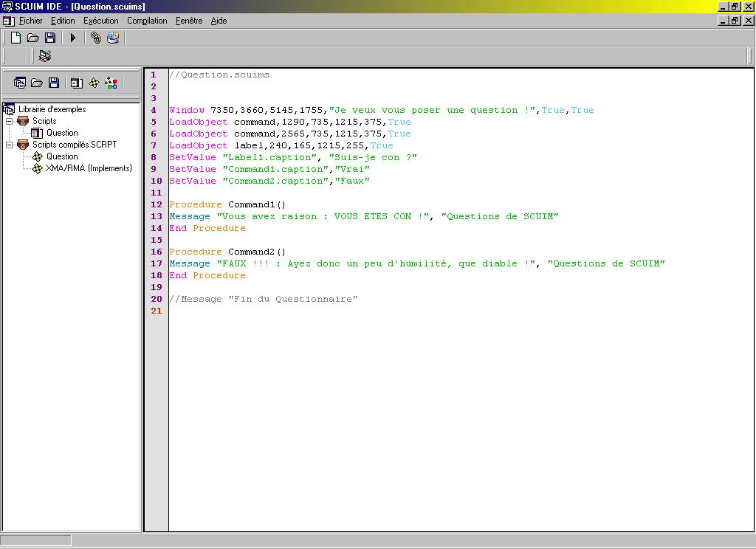Create a new script with the blank page icon
This screenshot has height=549, width=756.
click(16, 38)
